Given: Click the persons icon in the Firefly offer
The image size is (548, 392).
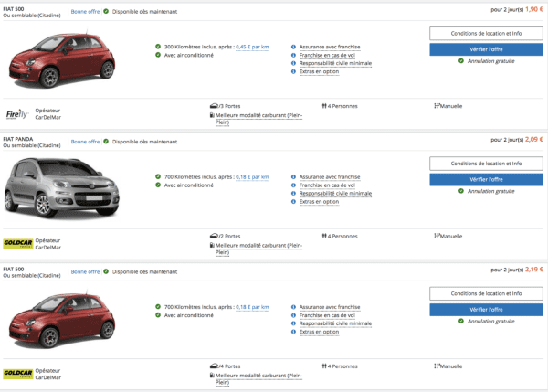Looking at the screenshot, I should click(x=324, y=106).
